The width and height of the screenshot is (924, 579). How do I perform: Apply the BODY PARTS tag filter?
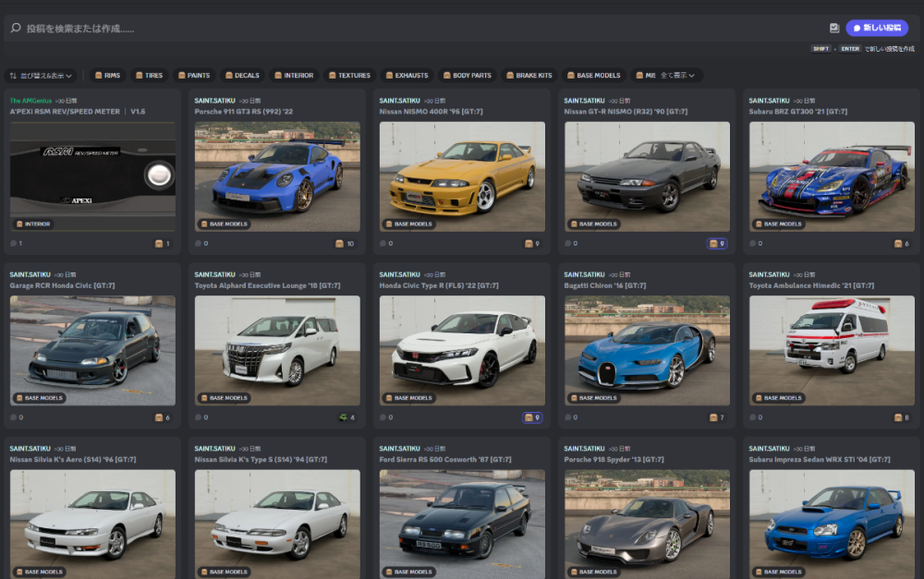tap(468, 75)
